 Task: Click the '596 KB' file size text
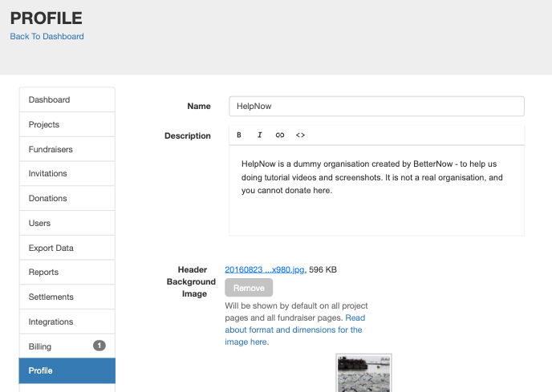point(323,269)
